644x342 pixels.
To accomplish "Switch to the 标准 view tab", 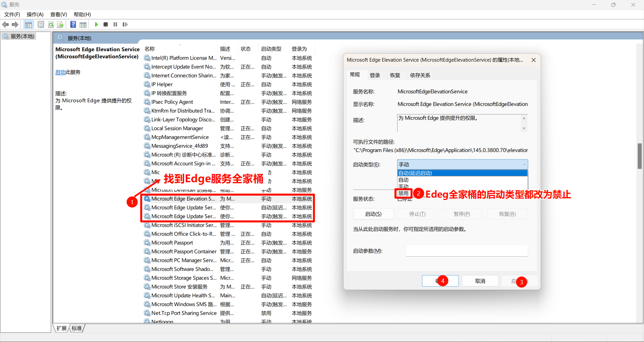I will (76, 328).
